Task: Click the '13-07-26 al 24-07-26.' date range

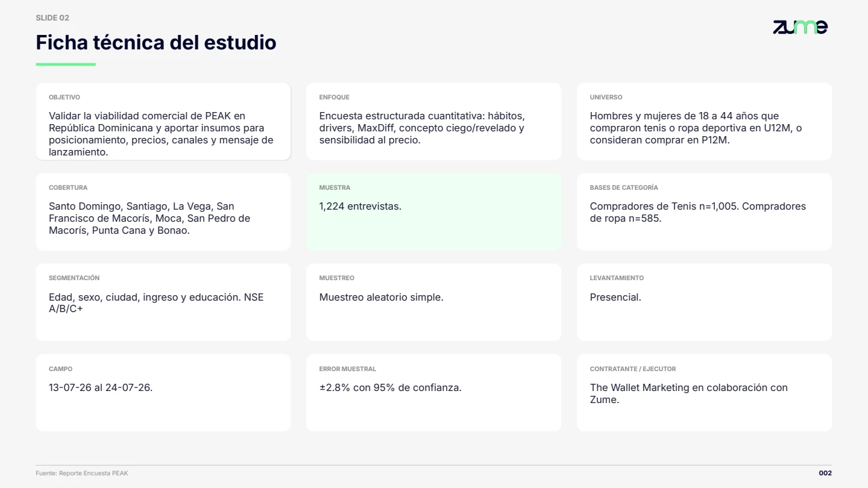Action: coord(101,387)
